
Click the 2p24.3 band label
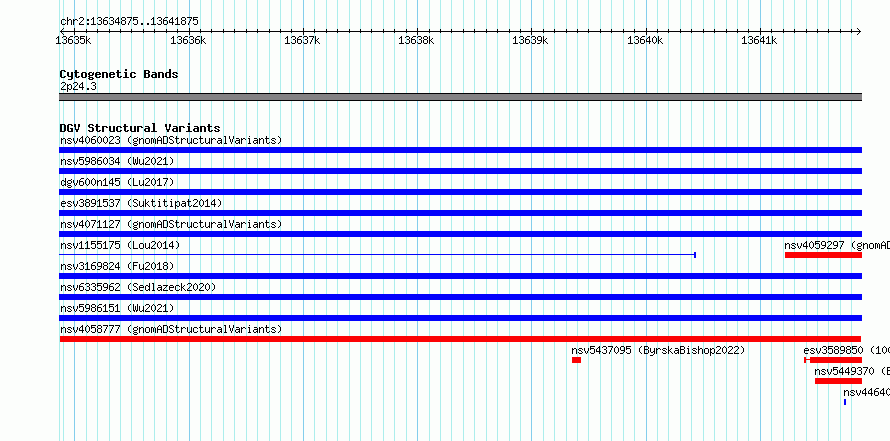tap(78, 86)
